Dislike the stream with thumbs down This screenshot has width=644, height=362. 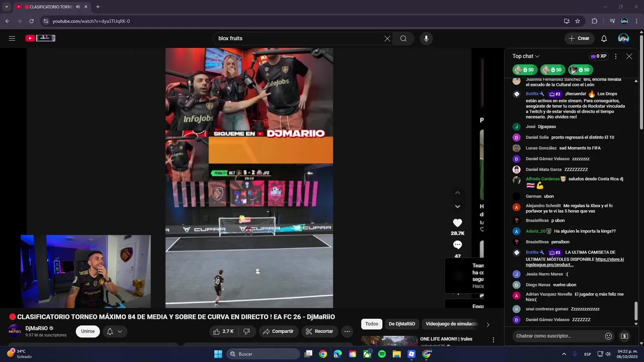tap(247, 331)
